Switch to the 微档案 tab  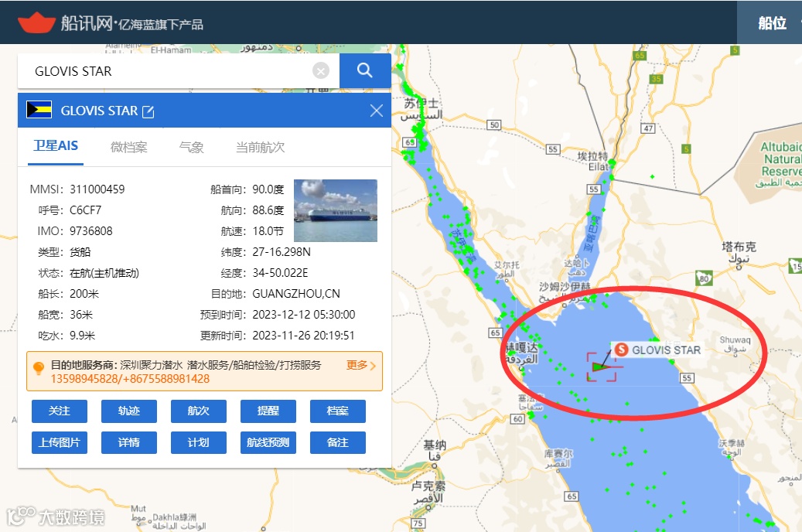[129, 148]
